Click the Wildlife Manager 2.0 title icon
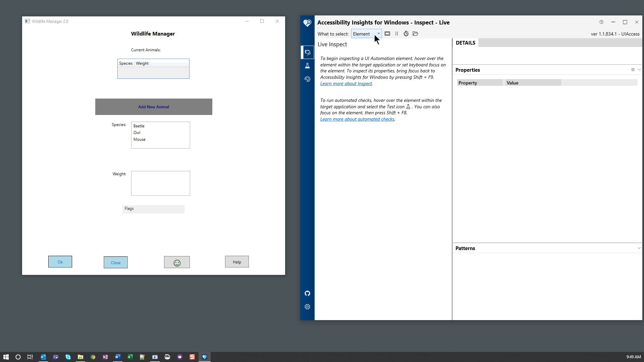Image resolution: width=644 pixels, height=362 pixels. tap(28, 21)
